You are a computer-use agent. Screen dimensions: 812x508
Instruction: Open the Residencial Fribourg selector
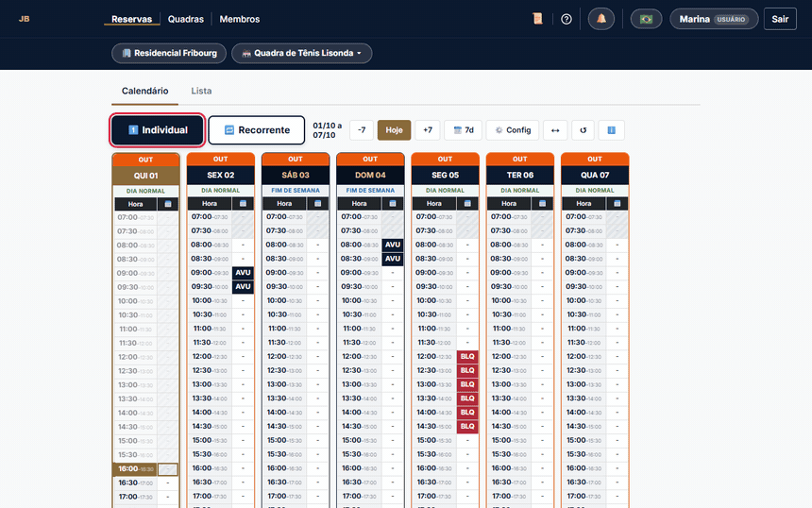click(x=169, y=53)
